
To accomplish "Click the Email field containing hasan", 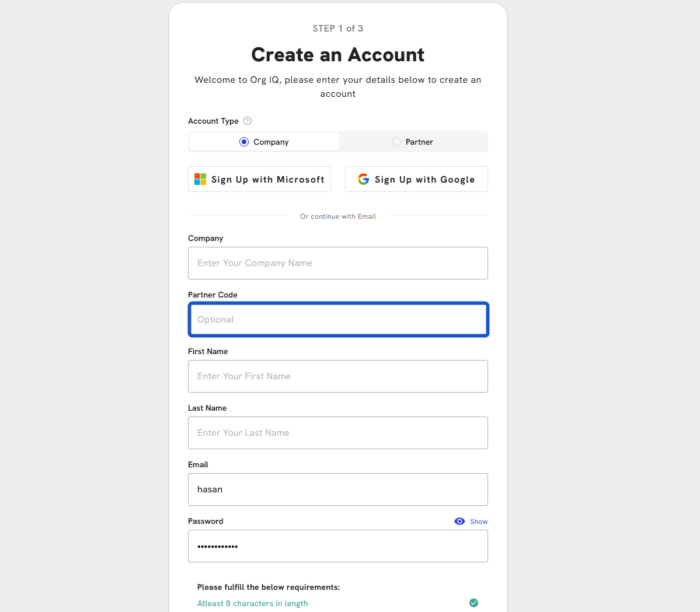I will point(337,489).
